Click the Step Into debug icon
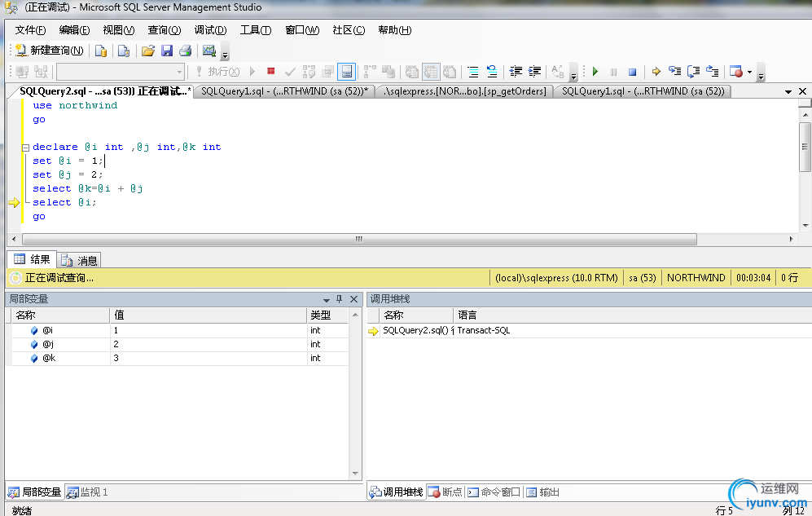Screen dimensions: 812x516 [675, 72]
